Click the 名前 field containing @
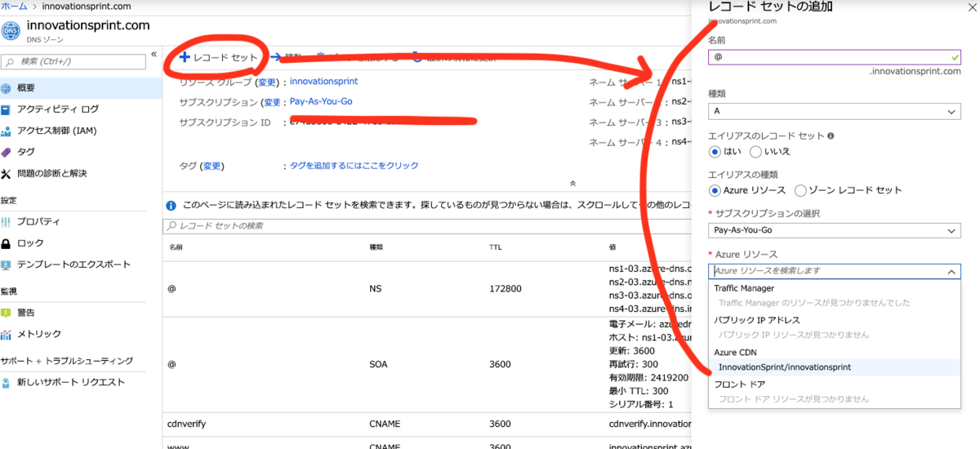 tap(835, 57)
